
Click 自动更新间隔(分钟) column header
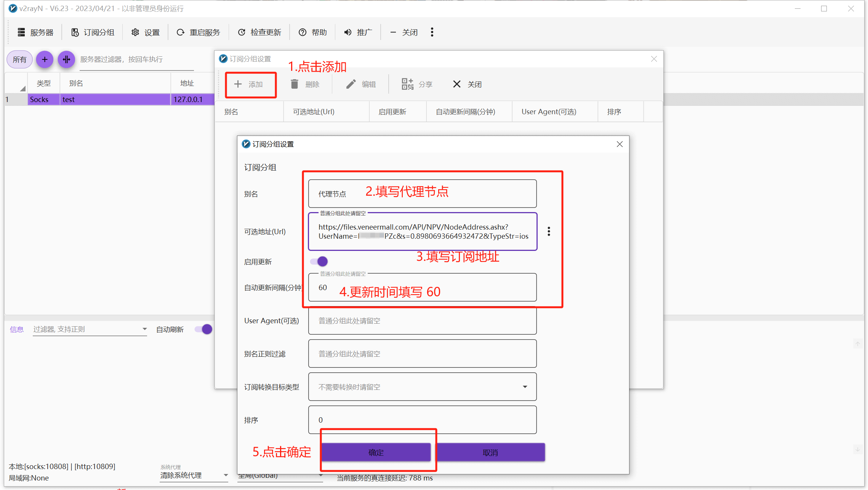tap(469, 112)
